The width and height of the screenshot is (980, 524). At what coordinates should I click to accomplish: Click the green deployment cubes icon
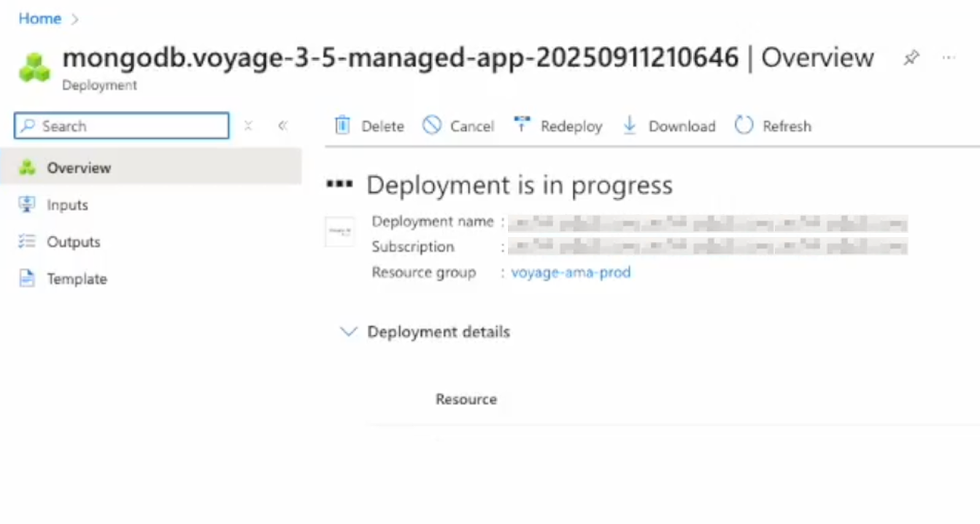coord(34,66)
